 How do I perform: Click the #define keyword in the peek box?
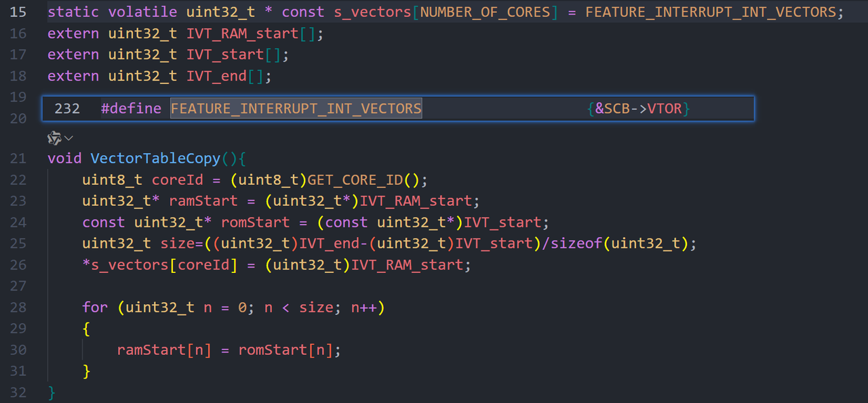point(131,108)
